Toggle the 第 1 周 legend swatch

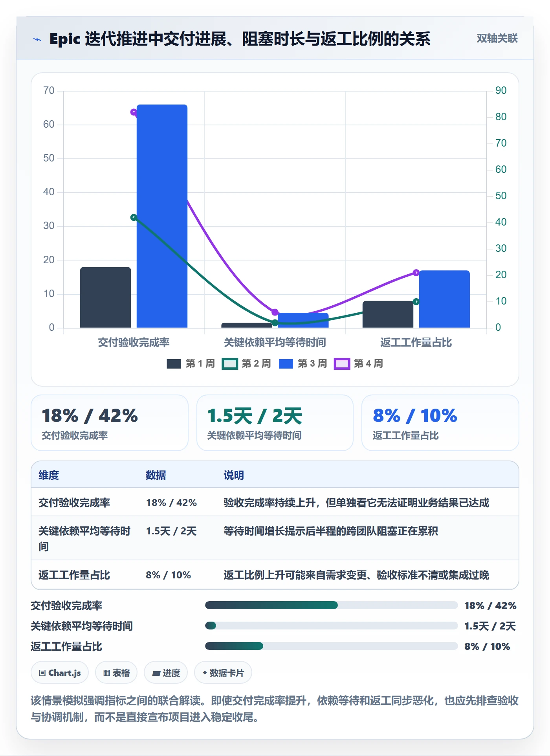pyautogui.click(x=174, y=364)
